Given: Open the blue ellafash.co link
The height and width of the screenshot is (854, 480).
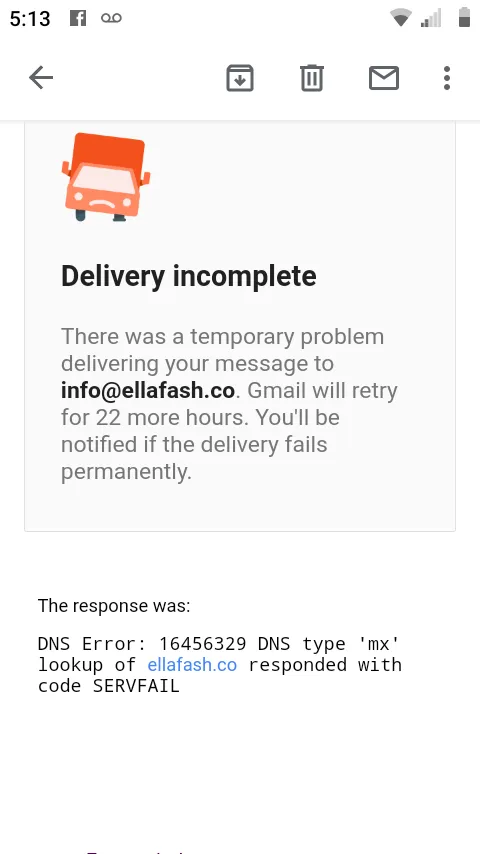Looking at the screenshot, I should click(x=192, y=665).
